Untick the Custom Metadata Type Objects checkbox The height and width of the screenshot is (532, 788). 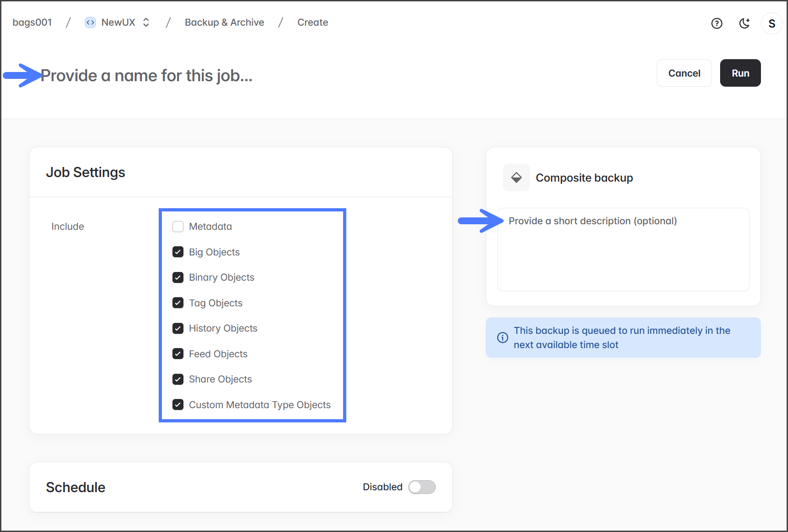(x=178, y=405)
